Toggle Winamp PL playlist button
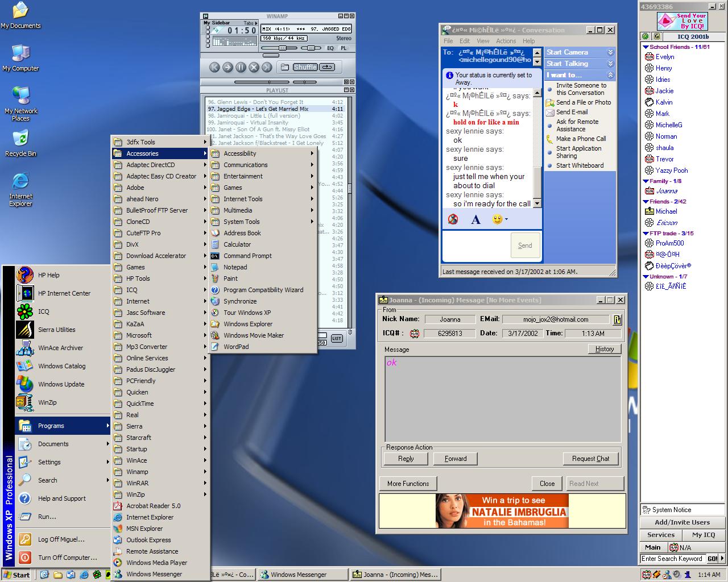 pos(344,48)
